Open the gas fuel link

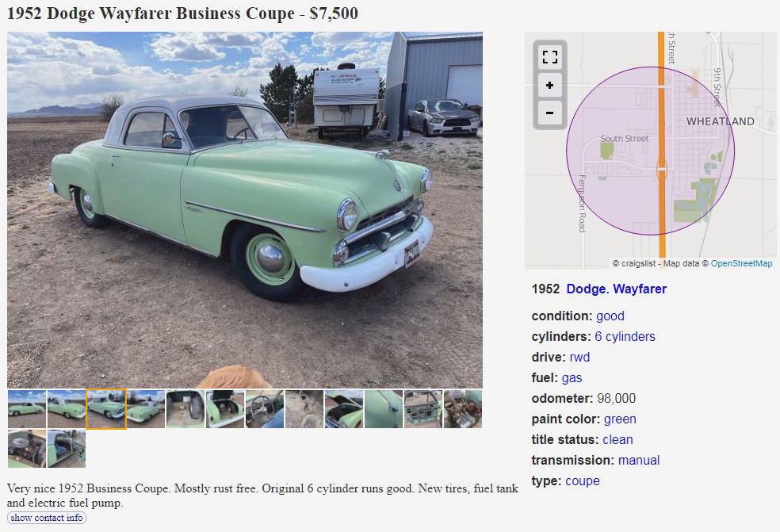click(572, 377)
